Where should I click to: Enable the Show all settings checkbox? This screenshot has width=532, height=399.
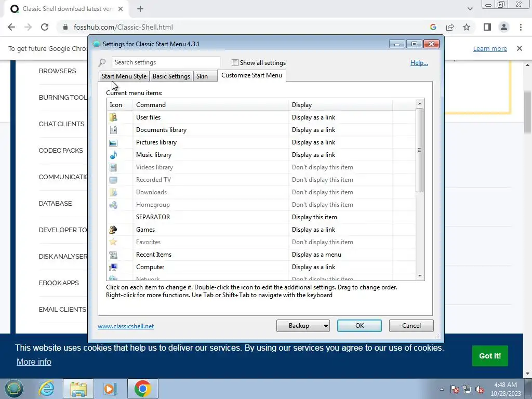point(235,63)
